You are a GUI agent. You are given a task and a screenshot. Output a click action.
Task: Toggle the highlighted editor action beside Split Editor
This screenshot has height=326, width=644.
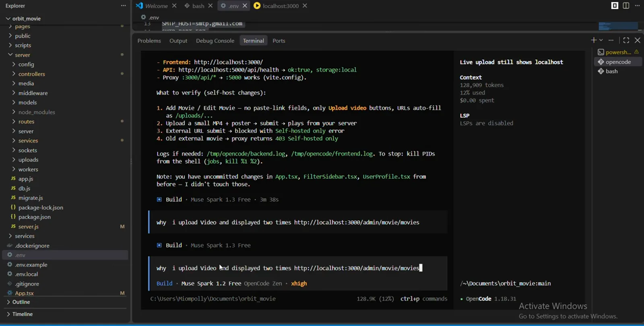click(x=615, y=6)
